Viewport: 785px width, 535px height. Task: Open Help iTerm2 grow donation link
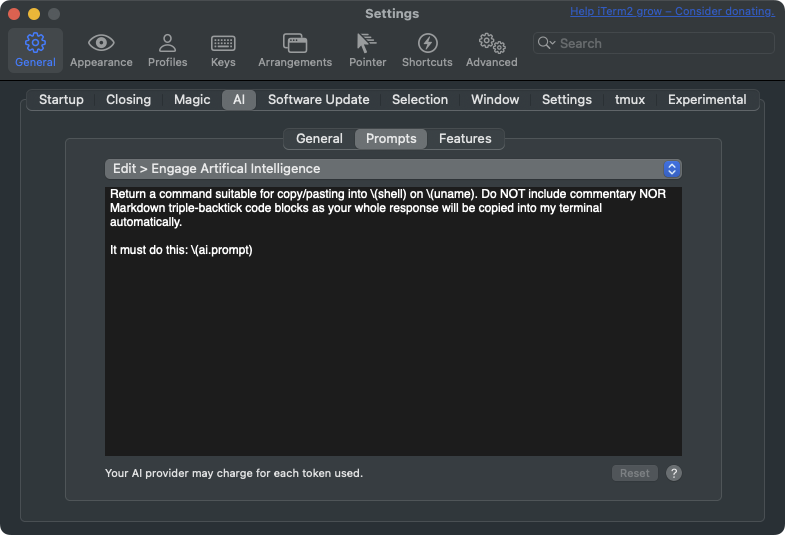(x=672, y=11)
